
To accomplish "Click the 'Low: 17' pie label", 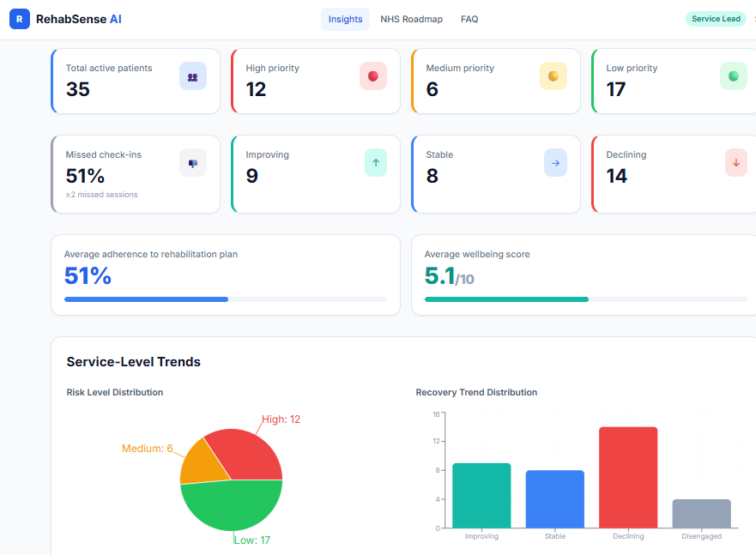I will [x=252, y=540].
